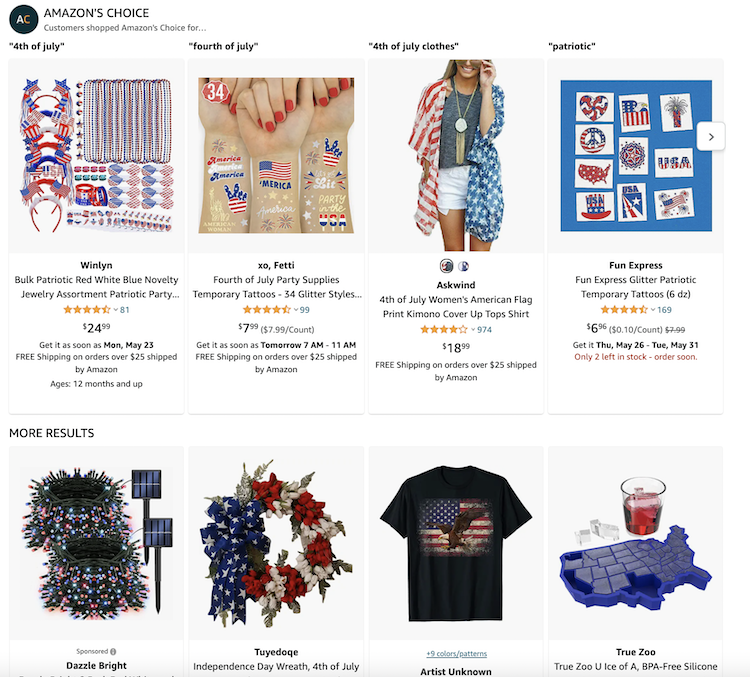750x677 pixels.
Task: Click the AC Amazon's Choice badge icon
Action: [23, 19]
